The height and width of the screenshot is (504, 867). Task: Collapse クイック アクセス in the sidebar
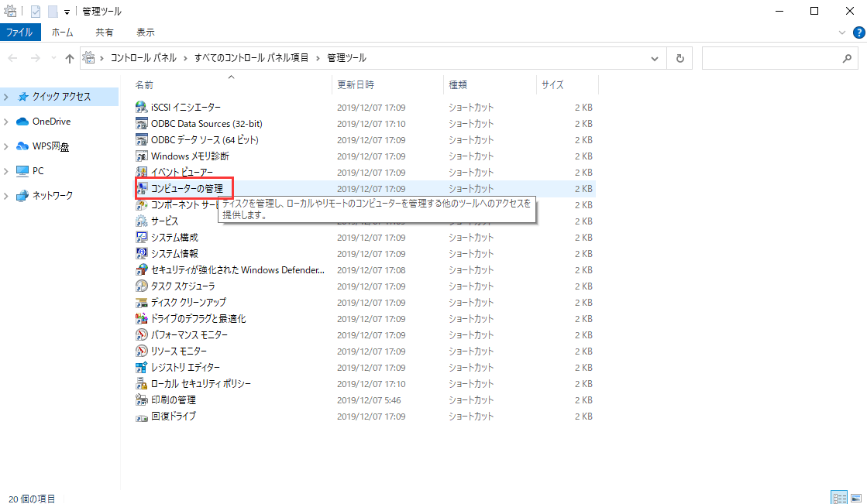[6, 96]
